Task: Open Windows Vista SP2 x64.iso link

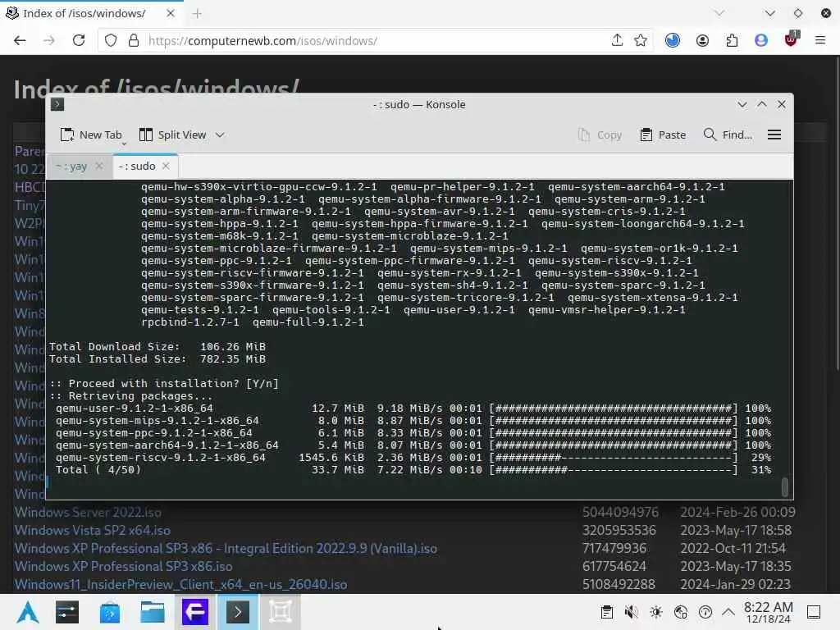Action: (93, 531)
